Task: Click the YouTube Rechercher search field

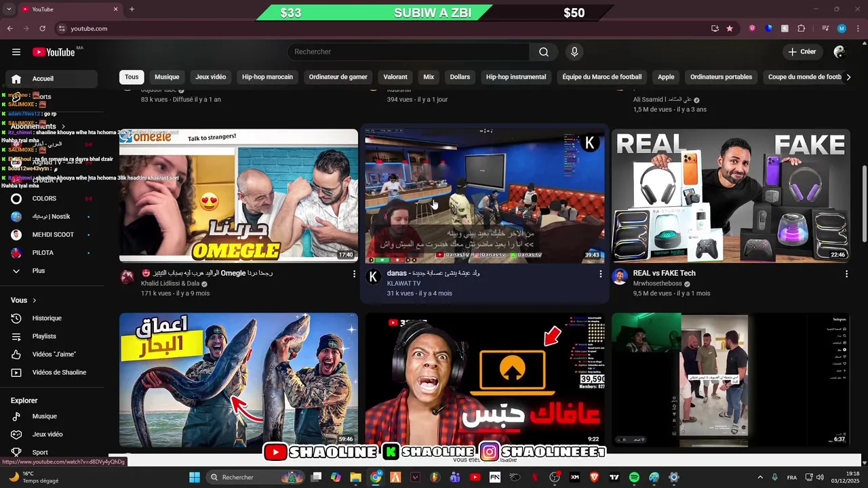Action: pyautogui.click(x=408, y=52)
